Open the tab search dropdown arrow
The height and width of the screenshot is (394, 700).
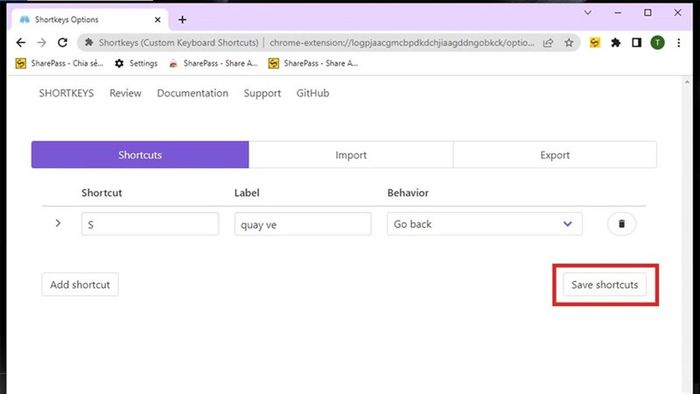[x=588, y=13]
